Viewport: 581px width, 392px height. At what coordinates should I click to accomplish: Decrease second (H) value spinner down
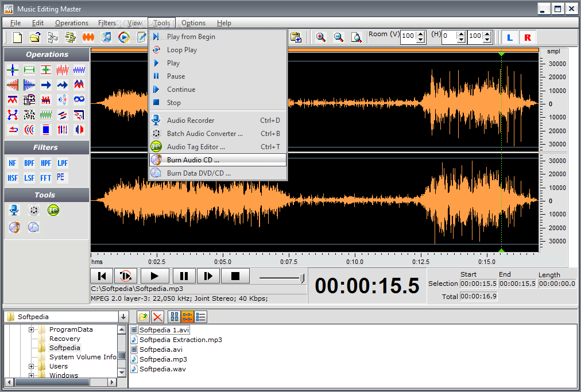click(487, 40)
